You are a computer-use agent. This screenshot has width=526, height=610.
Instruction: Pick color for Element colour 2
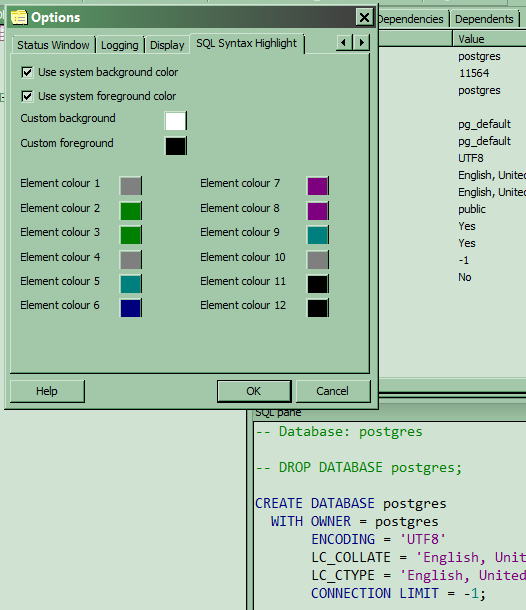click(131, 210)
